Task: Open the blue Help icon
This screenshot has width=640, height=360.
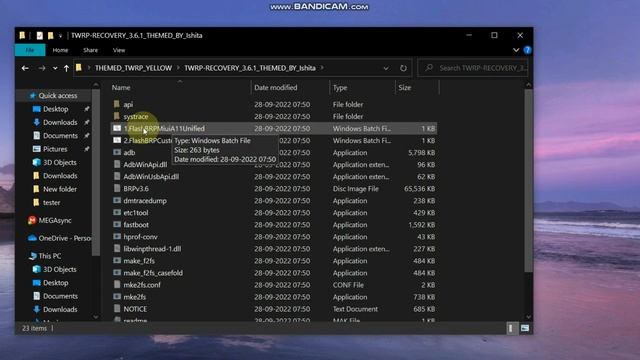Action: coord(527,50)
